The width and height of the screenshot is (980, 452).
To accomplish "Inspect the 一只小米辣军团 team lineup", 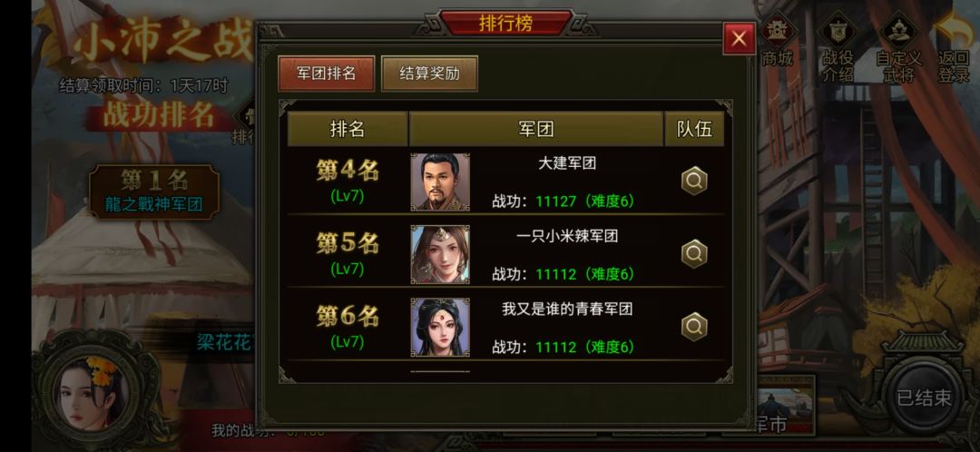I will pos(694,254).
